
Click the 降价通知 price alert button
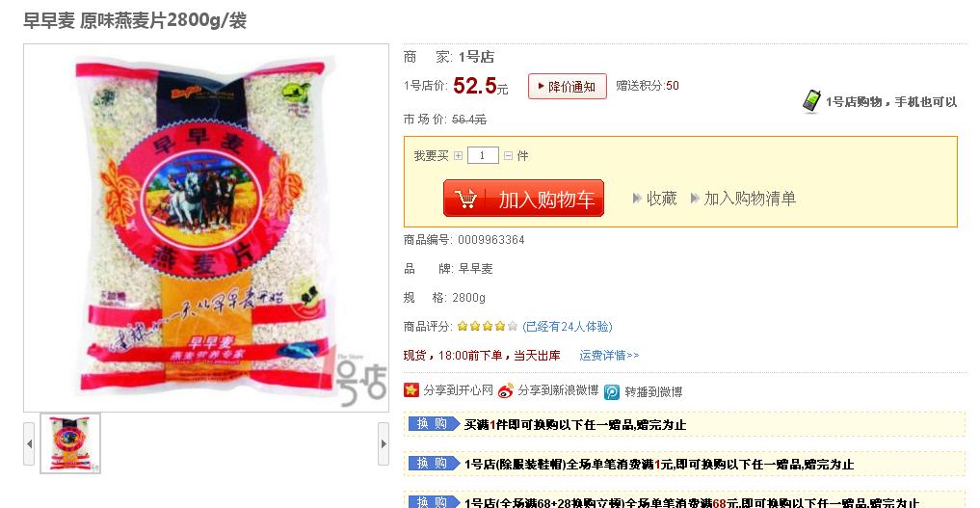(567, 86)
